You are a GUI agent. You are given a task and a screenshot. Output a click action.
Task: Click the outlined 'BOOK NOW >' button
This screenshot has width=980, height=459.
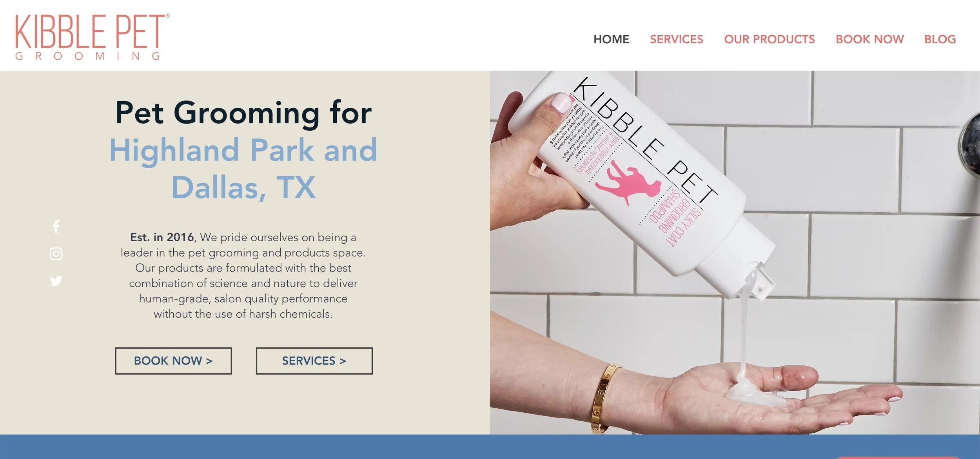173,361
